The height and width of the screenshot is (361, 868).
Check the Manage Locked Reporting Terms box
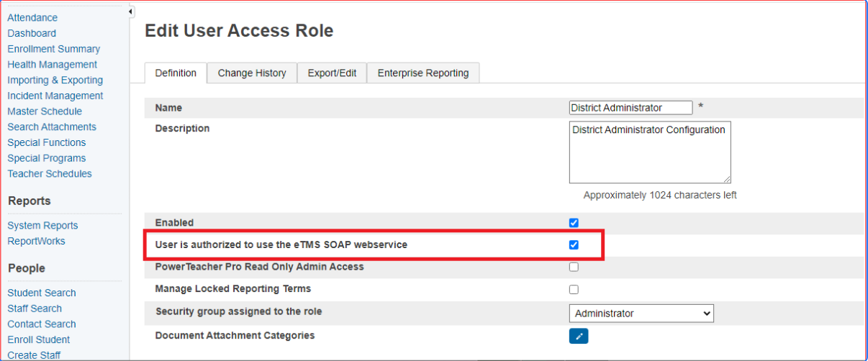point(574,289)
